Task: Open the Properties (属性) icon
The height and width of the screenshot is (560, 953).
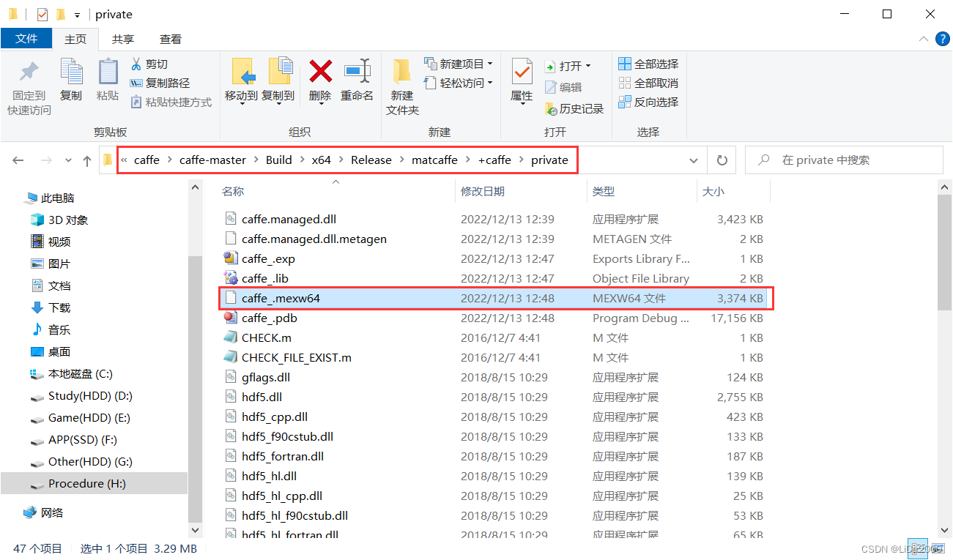Action: (x=522, y=72)
